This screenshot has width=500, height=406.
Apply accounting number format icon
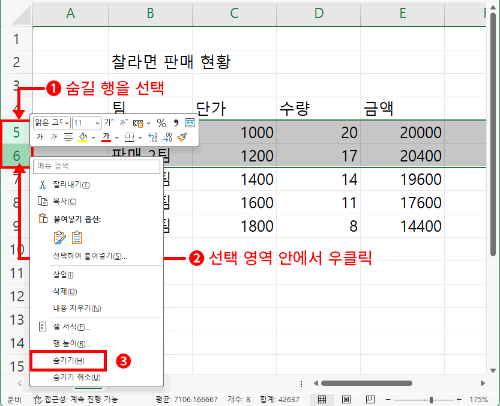(x=138, y=123)
